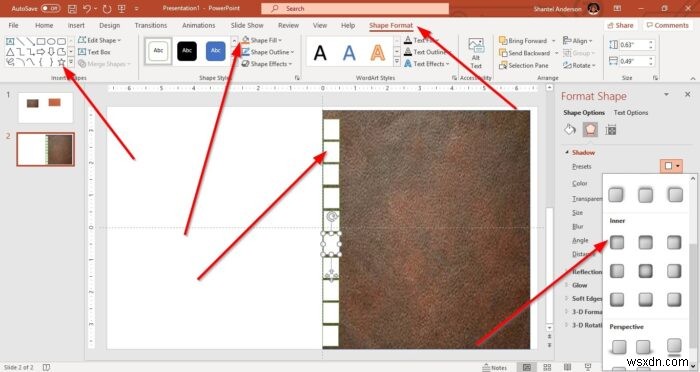Viewport: 700px width, 372px height.
Task: Open Rotate dropdown
Action: tap(579, 65)
